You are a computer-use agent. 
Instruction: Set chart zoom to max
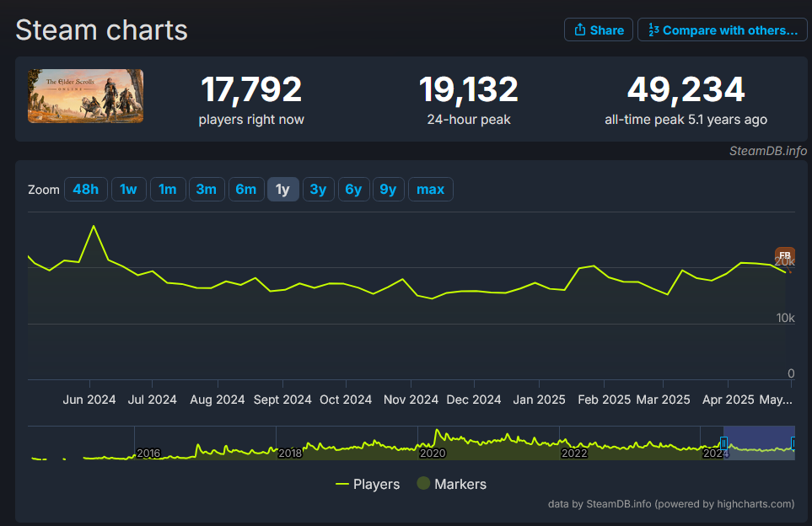coord(431,190)
